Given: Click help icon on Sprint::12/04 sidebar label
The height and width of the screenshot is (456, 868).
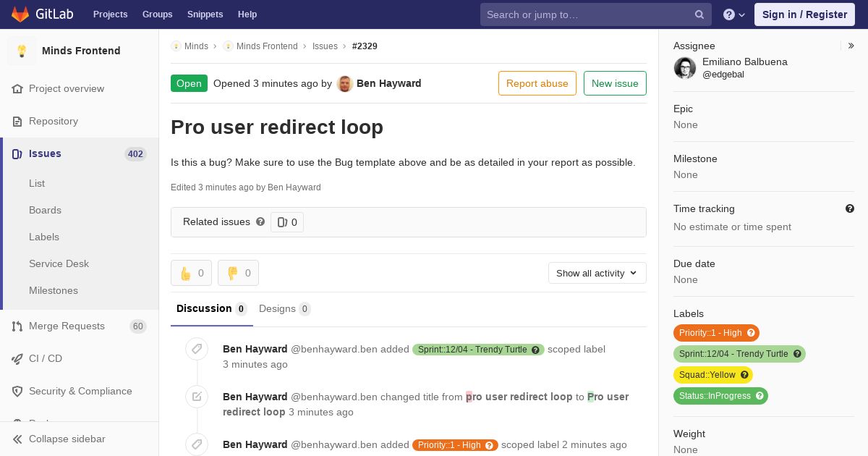Looking at the screenshot, I should tap(797, 354).
